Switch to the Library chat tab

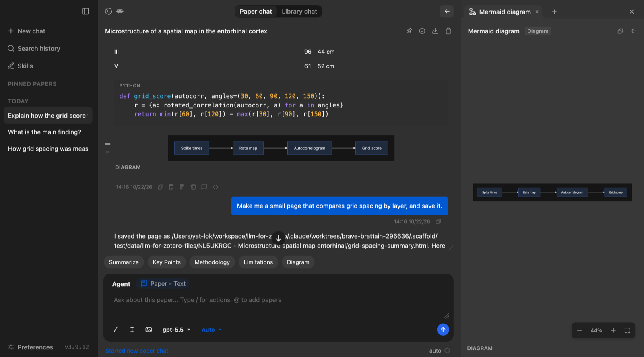click(x=299, y=12)
